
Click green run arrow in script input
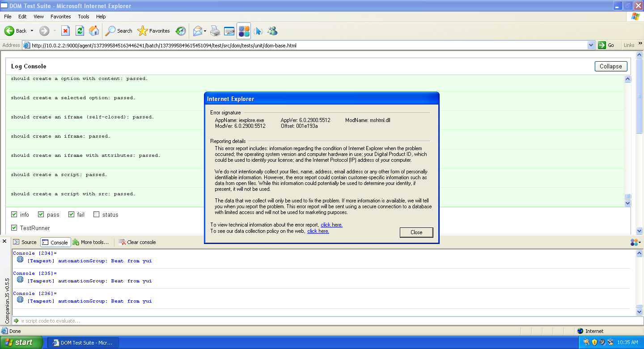(16, 321)
